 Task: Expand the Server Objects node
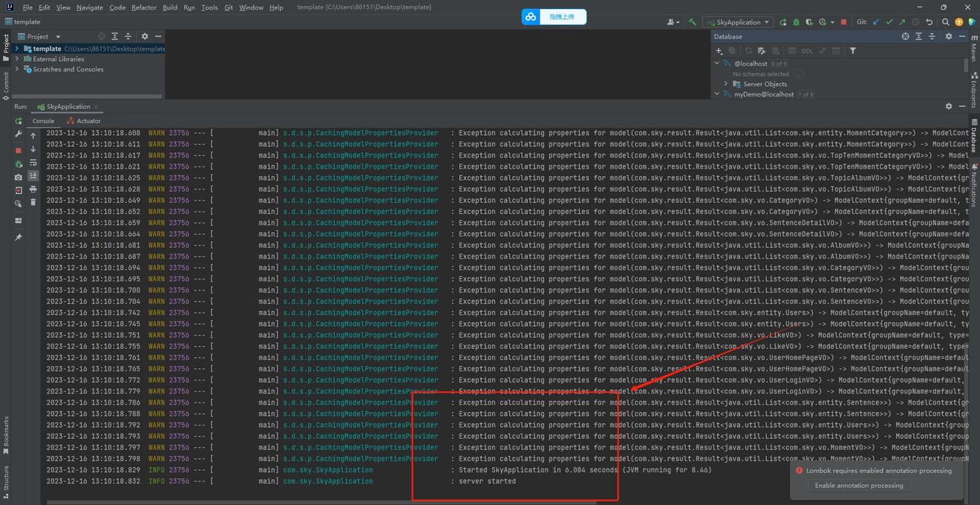tap(726, 84)
